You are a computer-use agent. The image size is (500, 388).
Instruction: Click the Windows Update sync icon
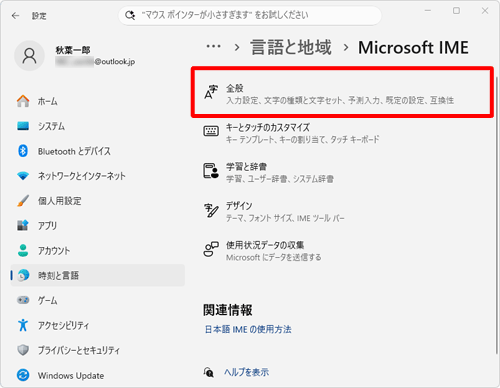click(x=23, y=375)
